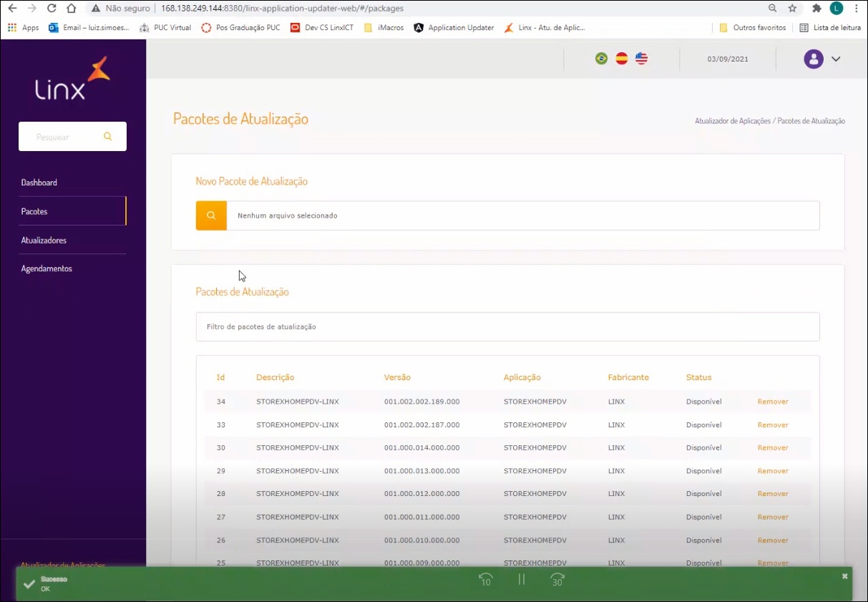Open Outros favoritos folder
The height and width of the screenshot is (602, 868).
752,28
